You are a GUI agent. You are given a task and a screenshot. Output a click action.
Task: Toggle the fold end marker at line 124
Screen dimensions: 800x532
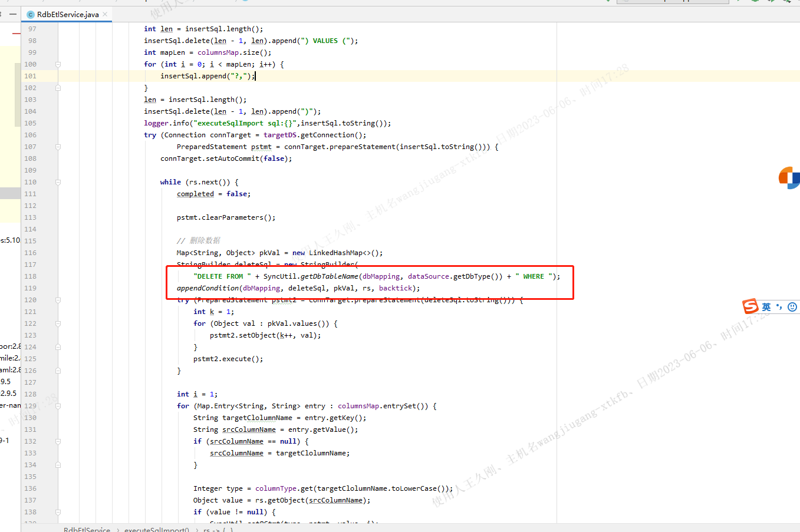pos(58,347)
